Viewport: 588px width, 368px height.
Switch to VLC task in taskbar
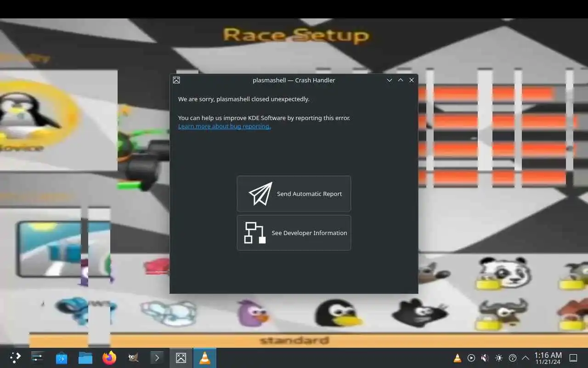coord(205,358)
